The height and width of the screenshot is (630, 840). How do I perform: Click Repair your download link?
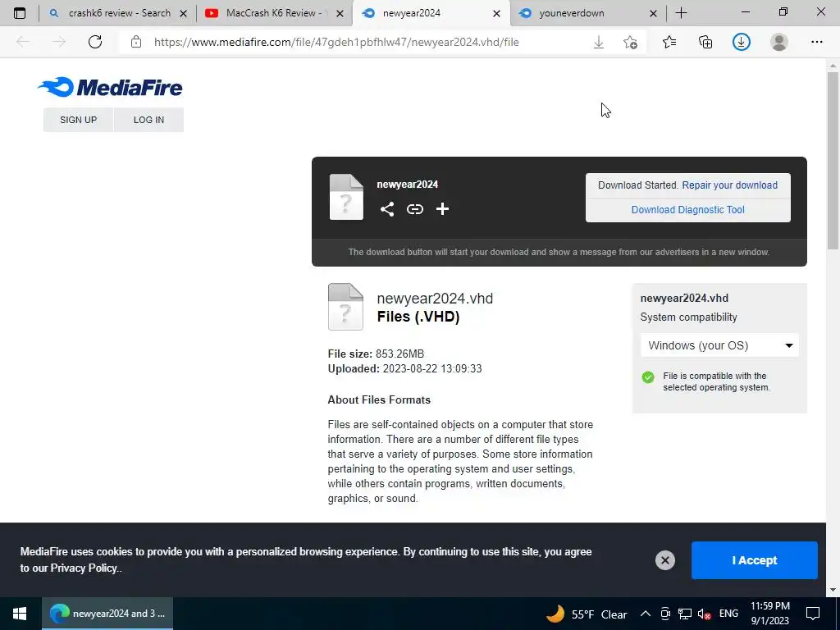tap(729, 185)
